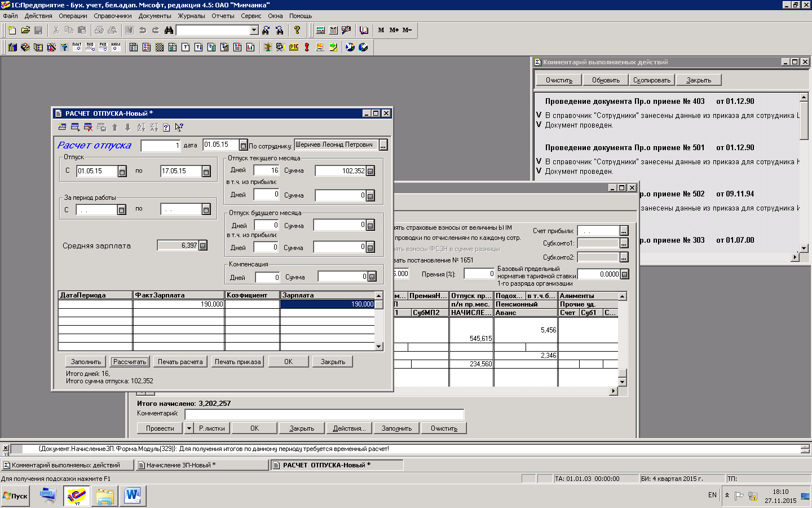Click the Undo arrow icon
The image size is (812, 508).
143,30
